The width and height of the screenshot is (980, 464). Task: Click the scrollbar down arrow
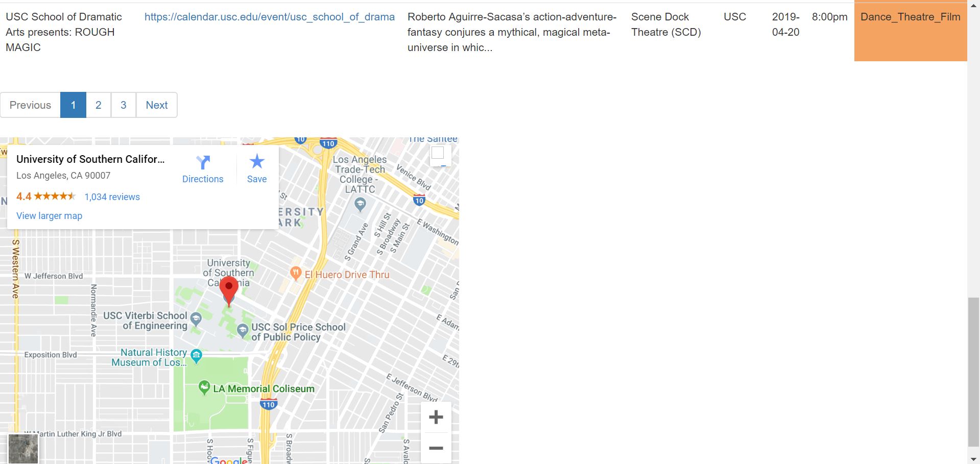click(973, 458)
